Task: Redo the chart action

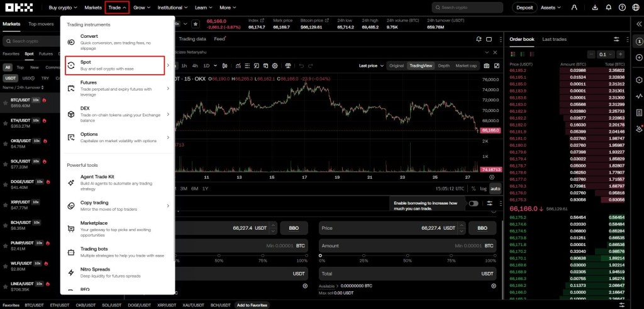Action: click(x=311, y=65)
